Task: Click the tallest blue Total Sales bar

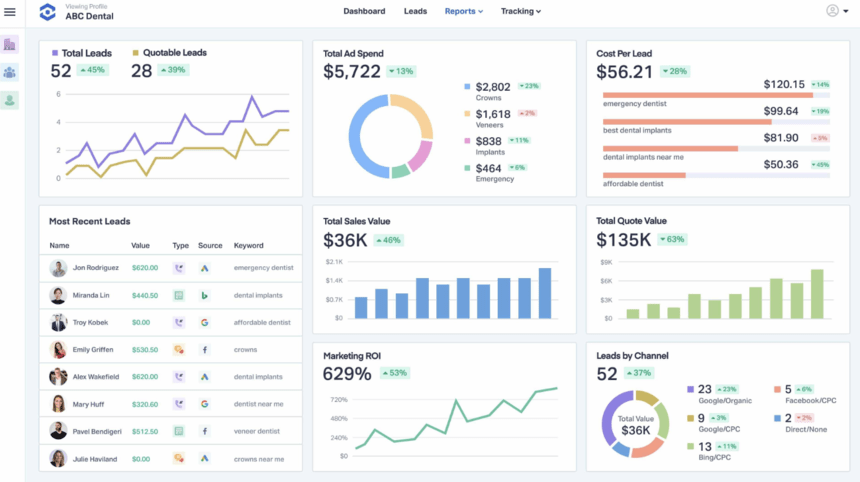Action: click(x=545, y=293)
